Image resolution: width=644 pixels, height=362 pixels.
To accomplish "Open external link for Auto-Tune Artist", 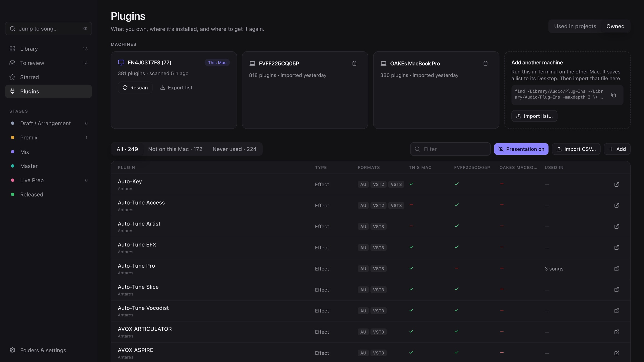I will coord(617,227).
